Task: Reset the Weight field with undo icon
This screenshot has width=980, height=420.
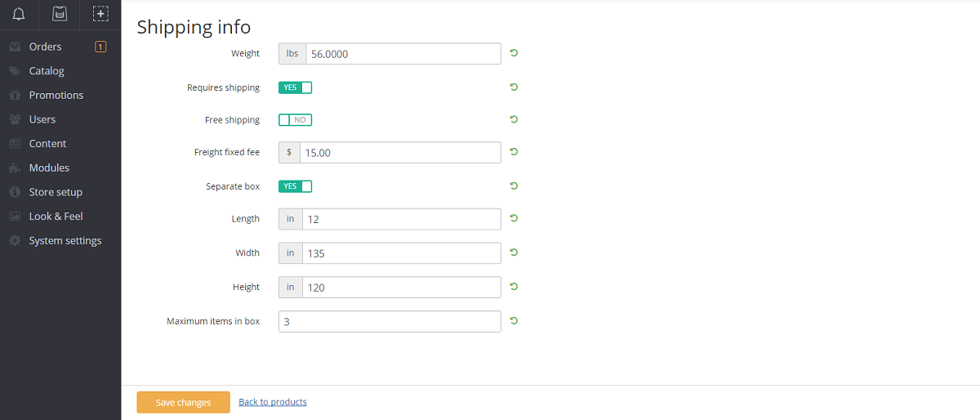Action: point(514,53)
